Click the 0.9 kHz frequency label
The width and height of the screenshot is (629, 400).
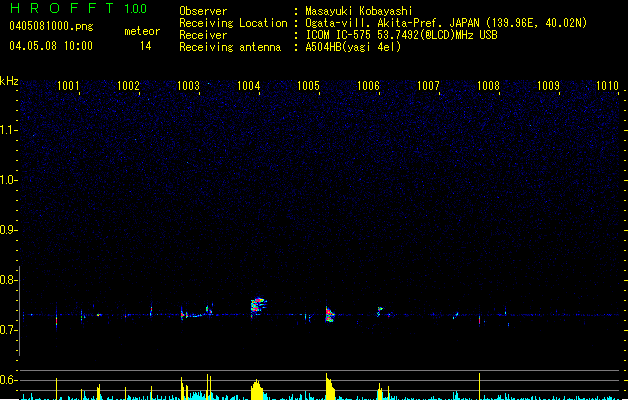(7, 229)
